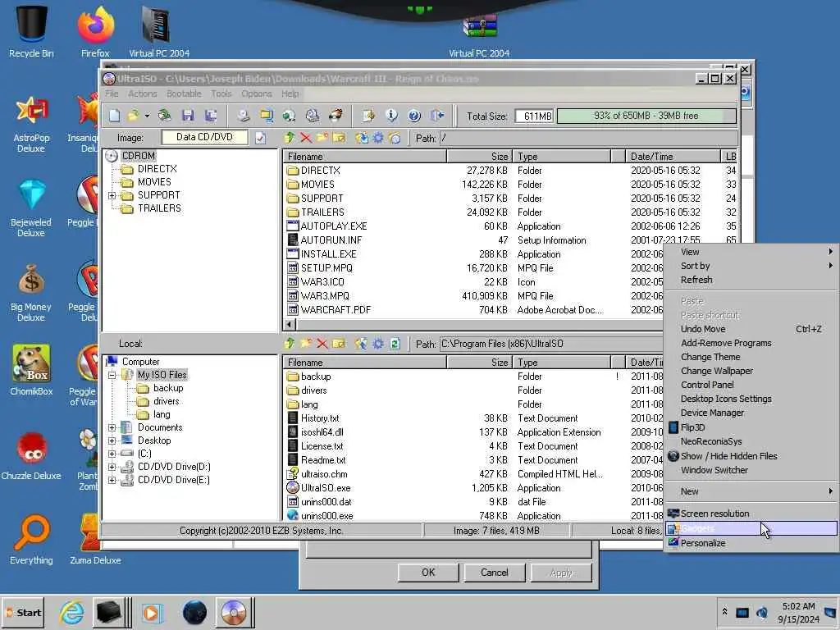
Task: Click the gear icon in Local toolbar
Action: [x=378, y=344]
